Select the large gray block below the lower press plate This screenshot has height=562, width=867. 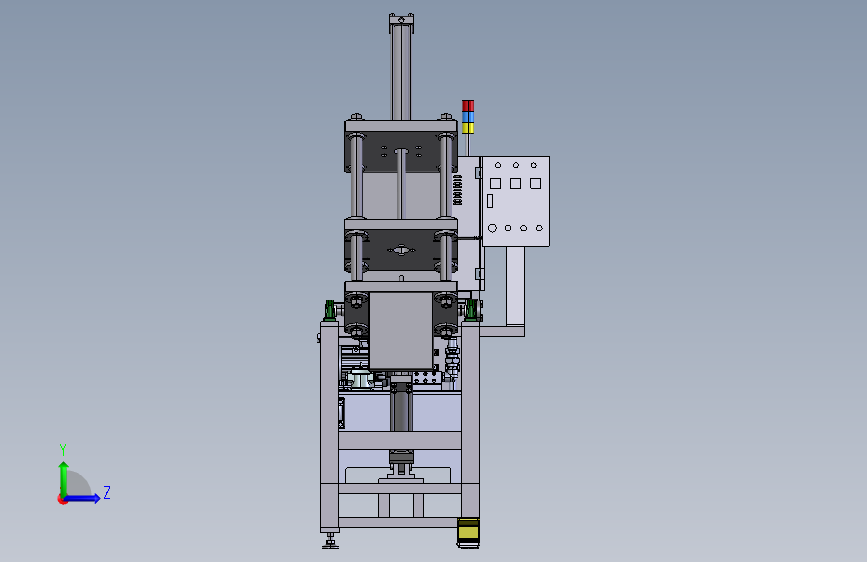pyautogui.click(x=401, y=331)
